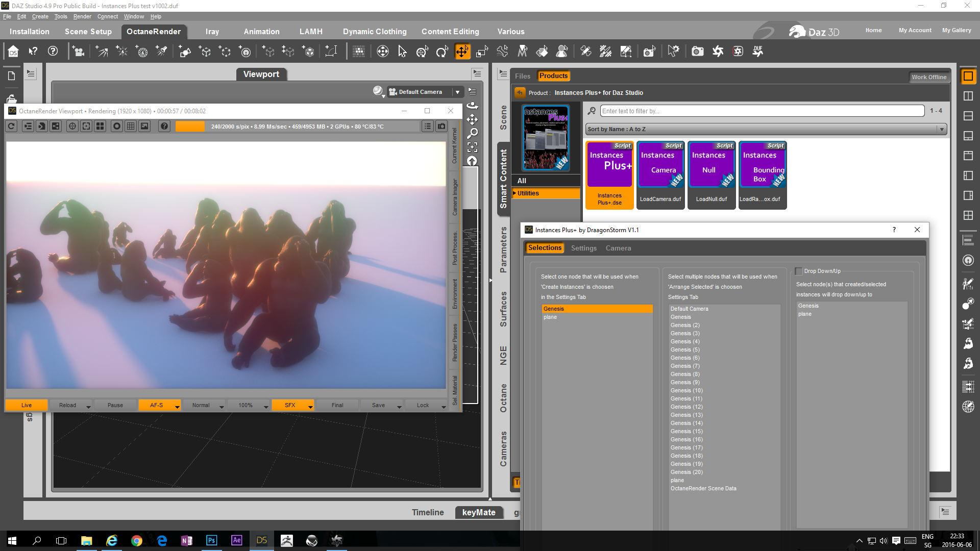Viewport: 980px width, 551px height.
Task: Create a new spotlight from toolbar
Action: 161,51
